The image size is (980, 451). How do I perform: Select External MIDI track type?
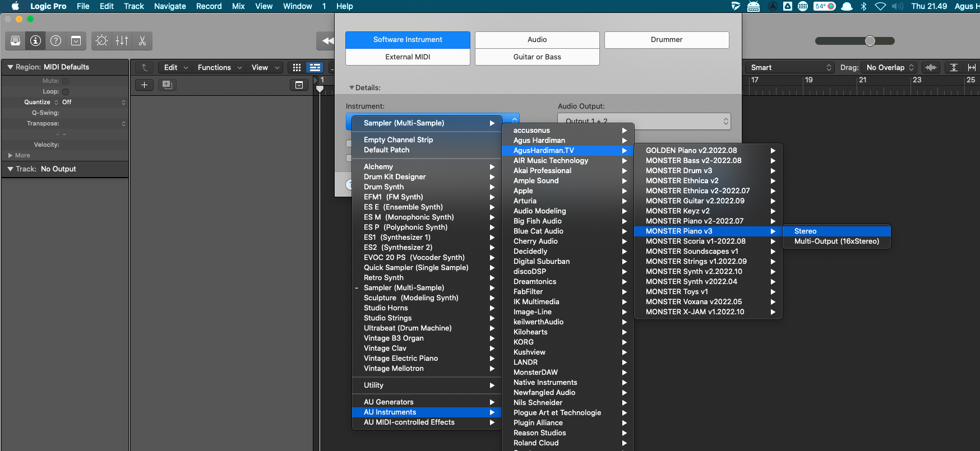coord(408,57)
